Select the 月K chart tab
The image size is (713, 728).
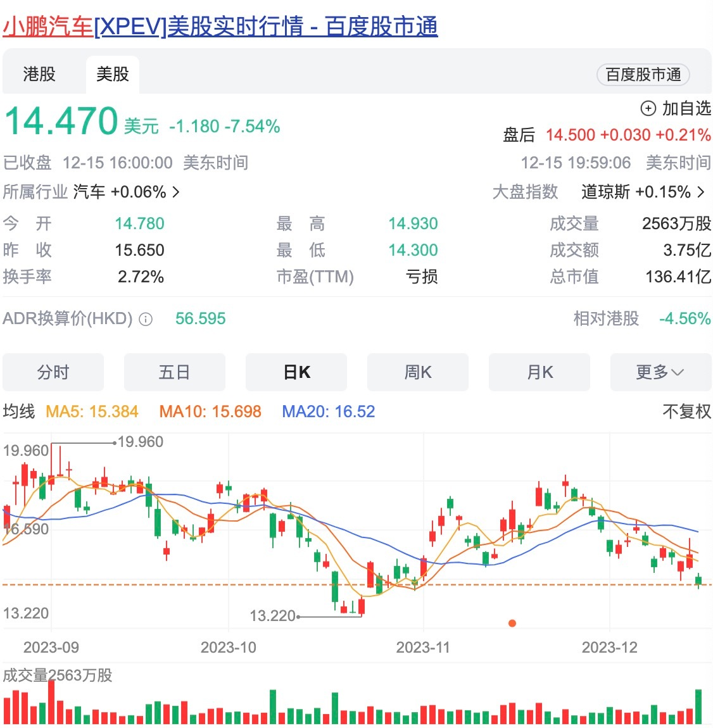pyautogui.click(x=539, y=372)
